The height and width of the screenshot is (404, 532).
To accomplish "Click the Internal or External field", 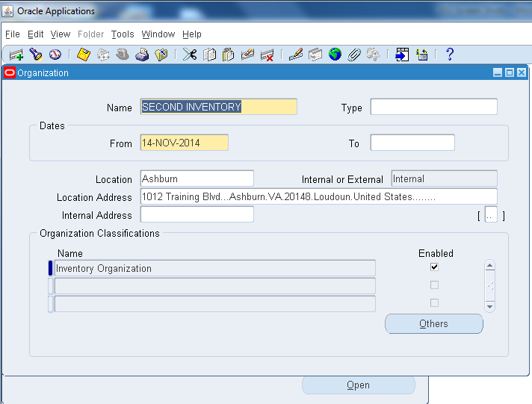I will [445, 178].
